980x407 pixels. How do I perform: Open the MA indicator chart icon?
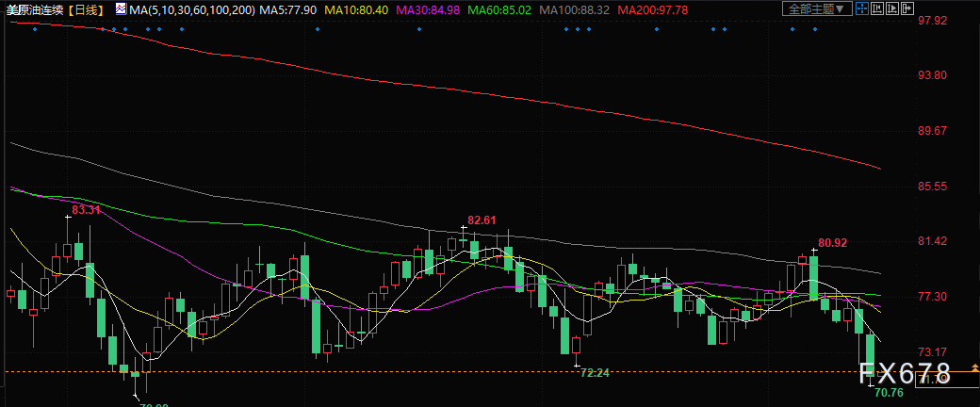(121, 8)
